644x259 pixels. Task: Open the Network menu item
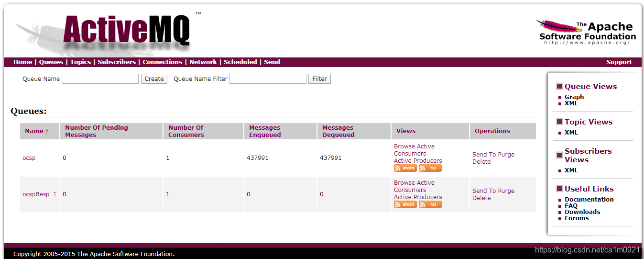203,62
